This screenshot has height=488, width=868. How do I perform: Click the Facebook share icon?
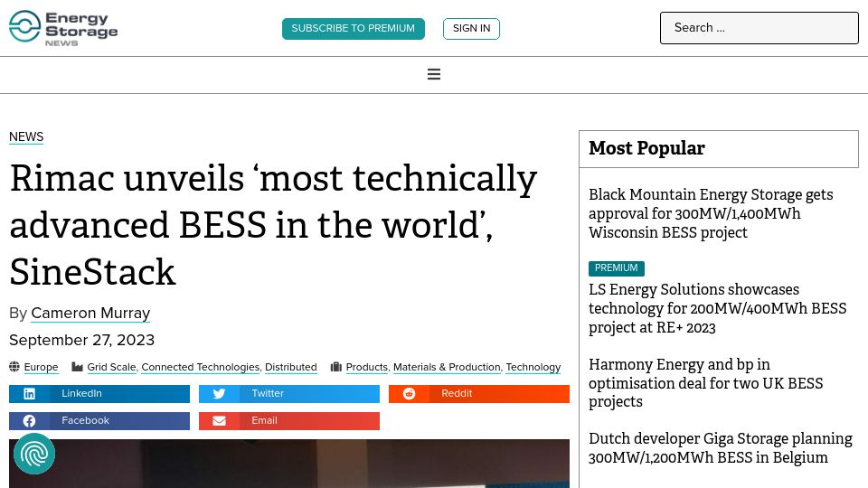(29, 420)
